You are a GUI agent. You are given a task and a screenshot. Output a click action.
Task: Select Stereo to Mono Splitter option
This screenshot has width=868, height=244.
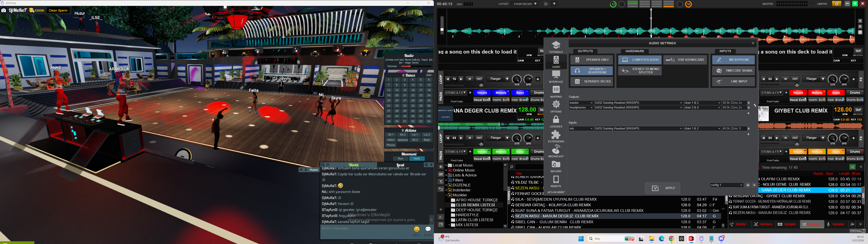pyautogui.click(x=640, y=70)
